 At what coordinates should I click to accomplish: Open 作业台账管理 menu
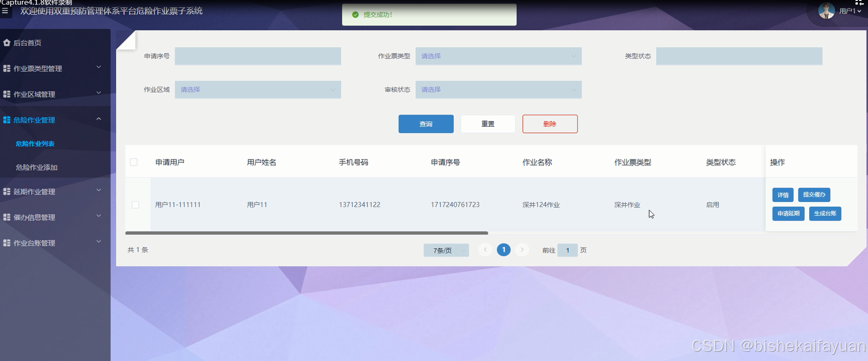point(55,243)
